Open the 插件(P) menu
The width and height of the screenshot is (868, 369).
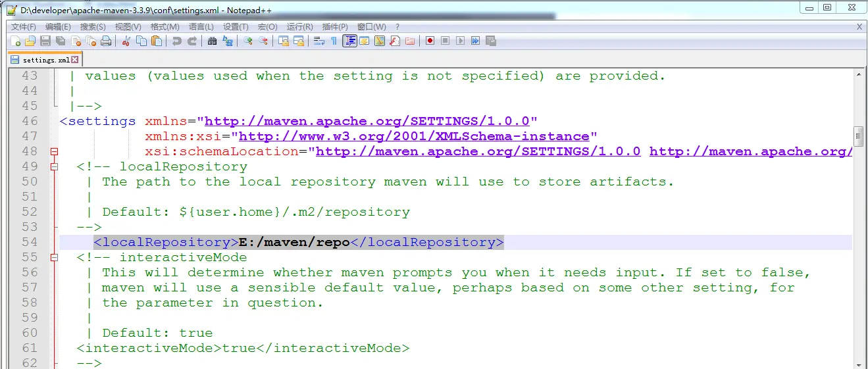click(x=335, y=27)
